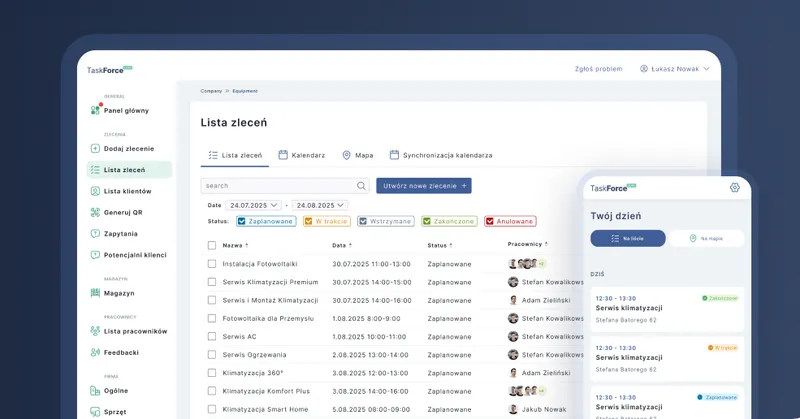Click the Dodaj zlecenie plus icon
This screenshot has width=800, height=419.
(95, 149)
